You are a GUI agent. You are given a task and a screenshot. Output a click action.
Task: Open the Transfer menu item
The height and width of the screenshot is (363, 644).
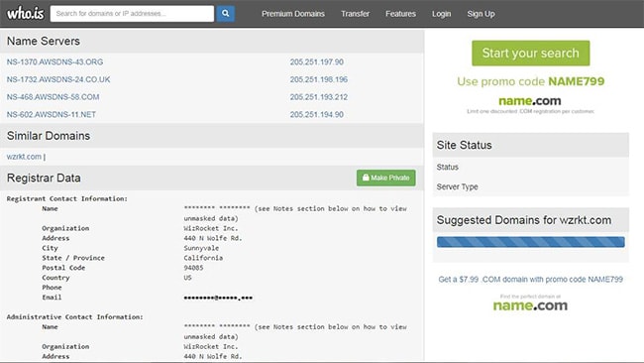(355, 14)
